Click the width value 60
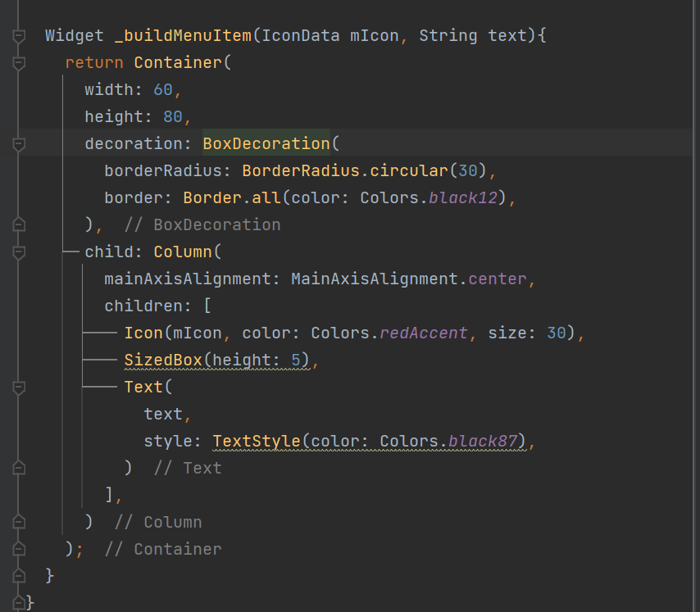 coord(163,89)
